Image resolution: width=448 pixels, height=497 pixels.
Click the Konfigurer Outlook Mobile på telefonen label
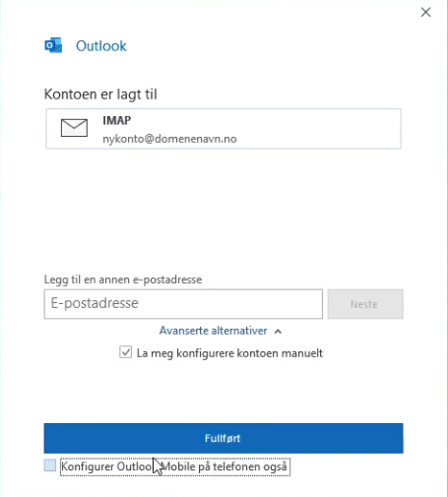(174, 466)
